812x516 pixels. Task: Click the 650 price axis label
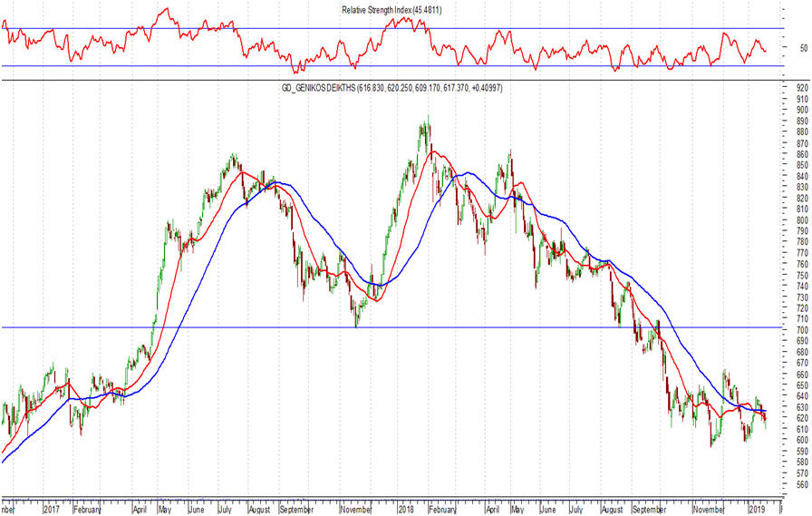coord(802,385)
